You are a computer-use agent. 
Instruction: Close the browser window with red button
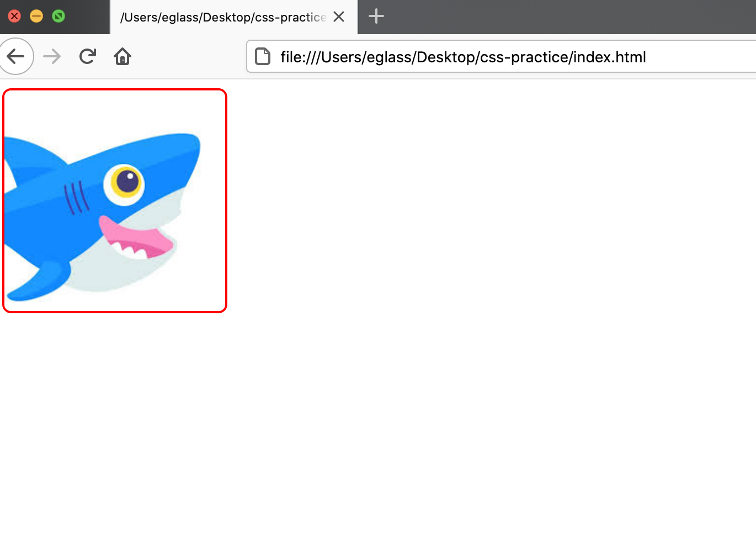pyautogui.click(x=14, y=16)
